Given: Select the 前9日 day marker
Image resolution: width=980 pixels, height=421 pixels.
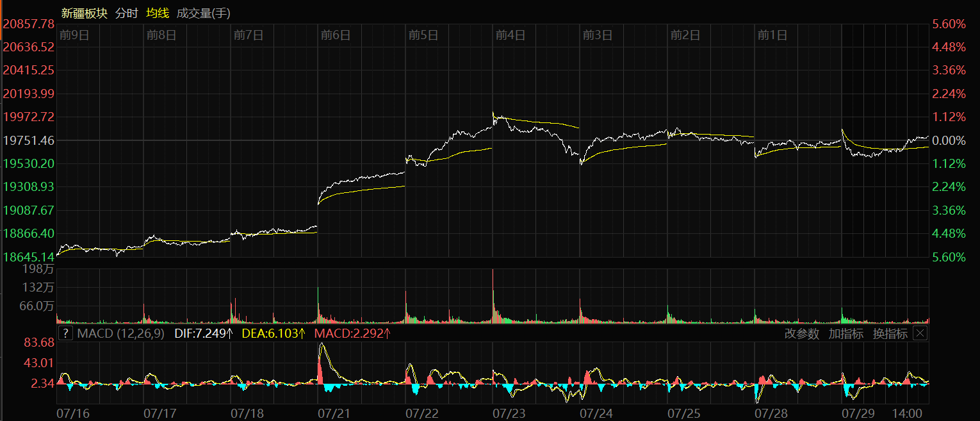Looking at the screenshot, I should pos(74,35).
